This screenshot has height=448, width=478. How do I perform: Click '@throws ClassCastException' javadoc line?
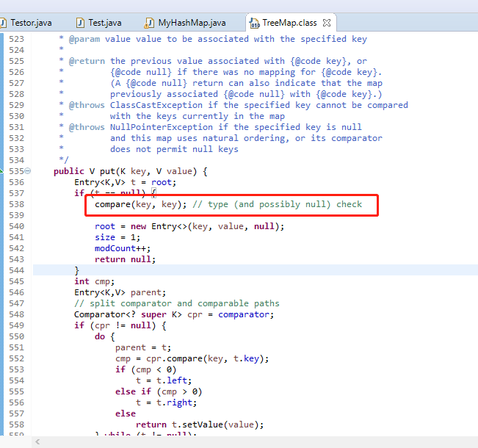(x=239, y=105)
